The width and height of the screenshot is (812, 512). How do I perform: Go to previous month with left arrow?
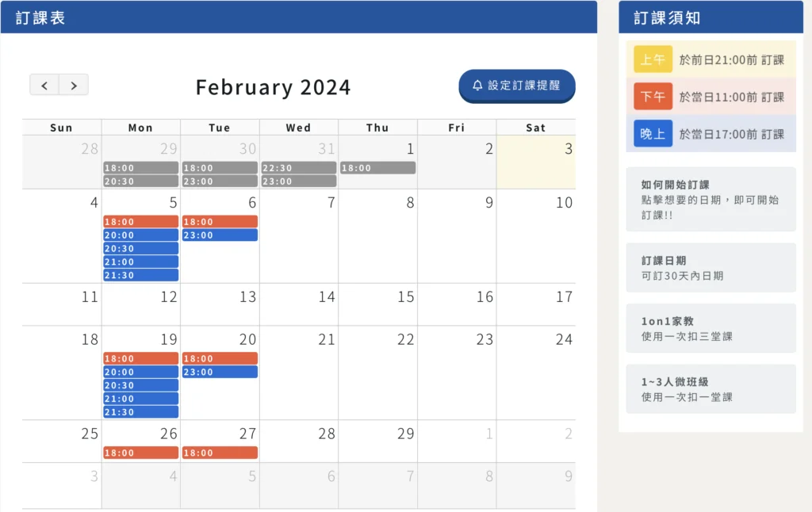44,85
